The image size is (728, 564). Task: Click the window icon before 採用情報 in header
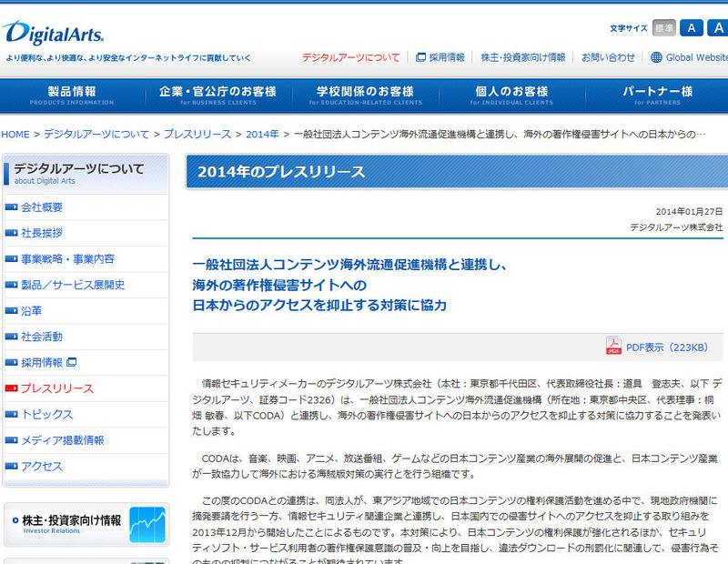[x=420, y=57]
